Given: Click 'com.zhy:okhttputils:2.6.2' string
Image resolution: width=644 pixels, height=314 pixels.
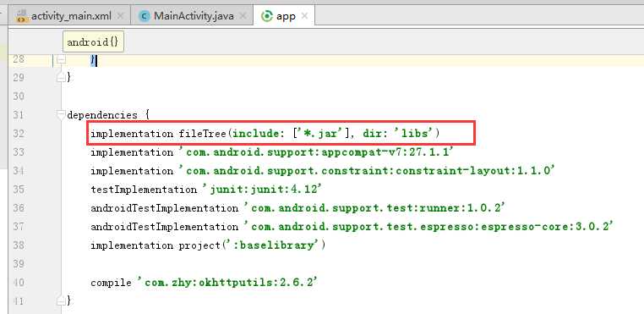Looking at the screenshot, I should 227,283.
